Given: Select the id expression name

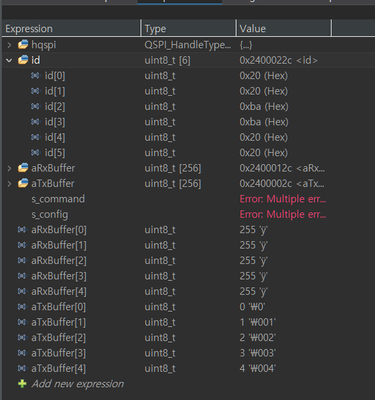Looking at the screenshot, I should [x=36, y=60].
